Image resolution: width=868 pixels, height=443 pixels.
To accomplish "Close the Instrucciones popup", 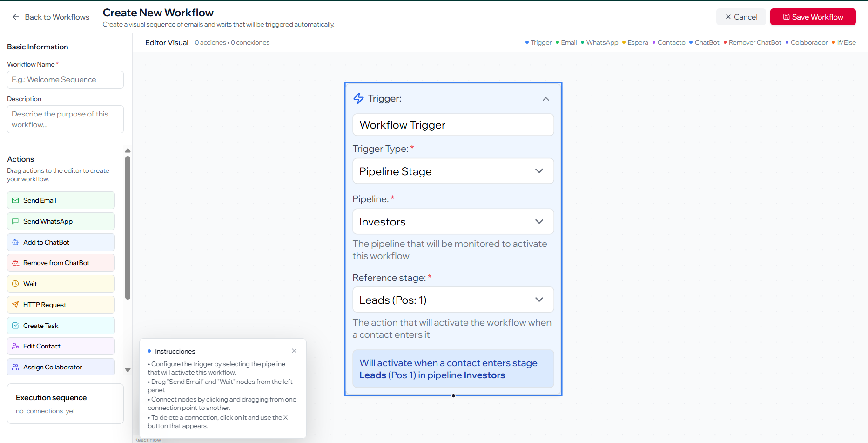I will tap(294, 351).
